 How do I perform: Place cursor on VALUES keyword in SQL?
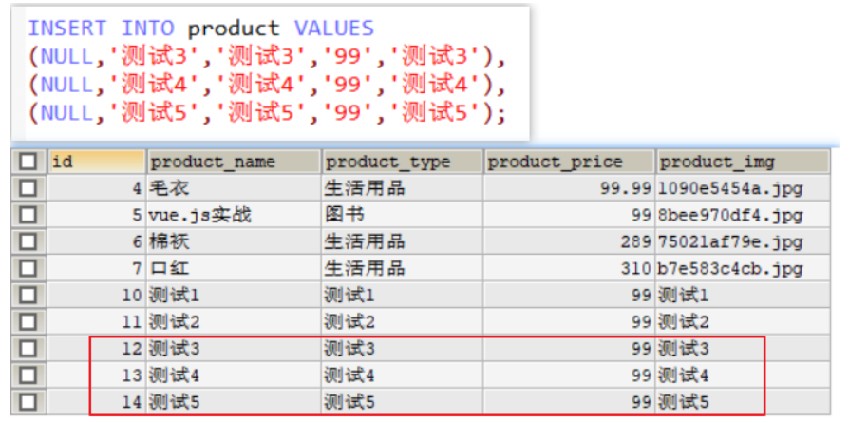333,29
